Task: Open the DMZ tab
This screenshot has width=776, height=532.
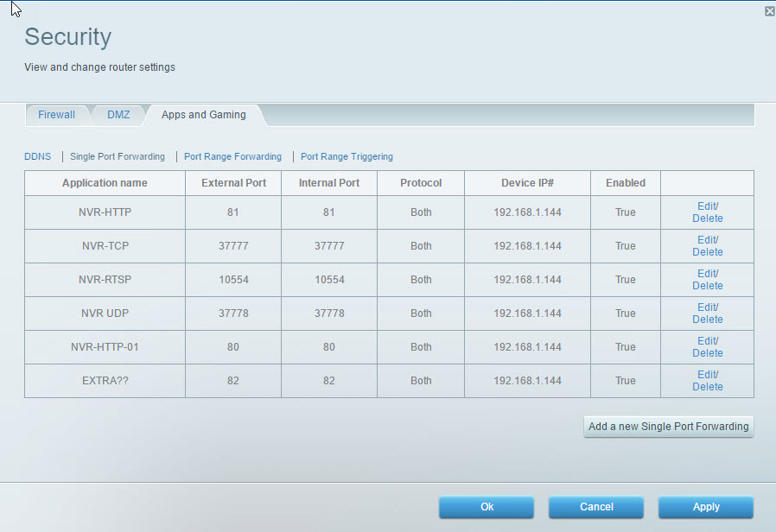Action: pos(118,115)
